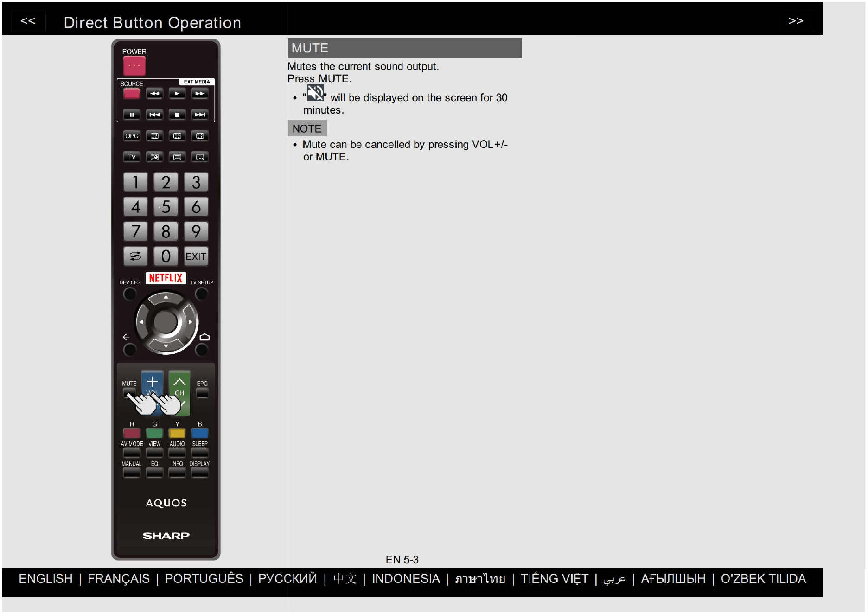Click the flashback swap key beside 0
Viewport: 868px width, 614px height.
(x=135, y=256)
